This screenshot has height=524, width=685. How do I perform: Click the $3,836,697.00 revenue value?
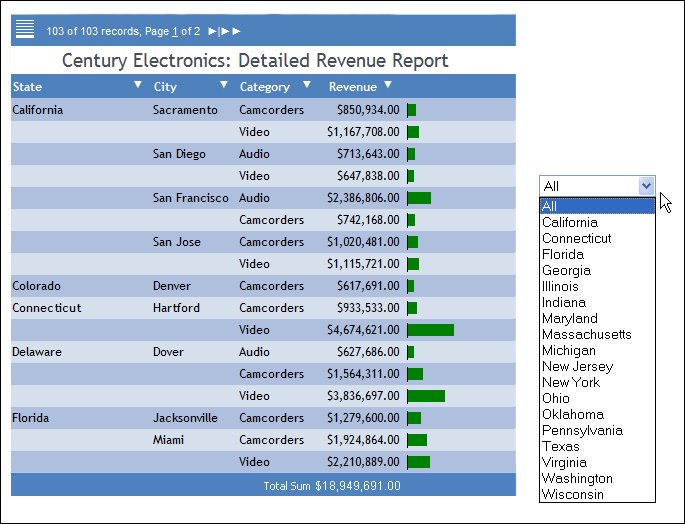pos(363,396)
